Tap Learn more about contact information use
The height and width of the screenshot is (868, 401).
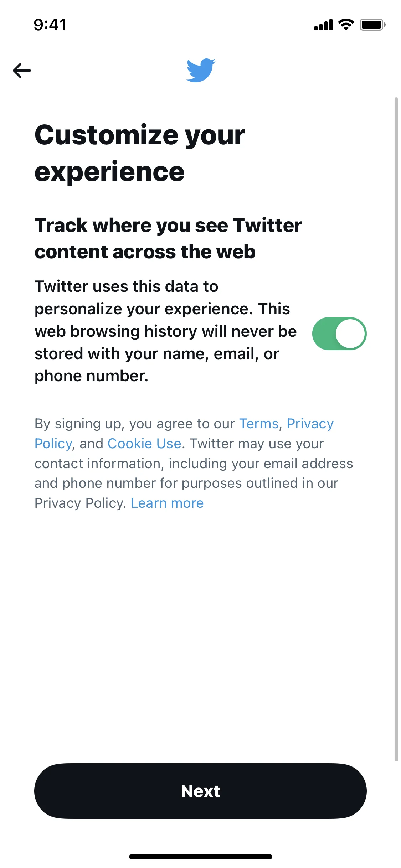click(167, 503)
